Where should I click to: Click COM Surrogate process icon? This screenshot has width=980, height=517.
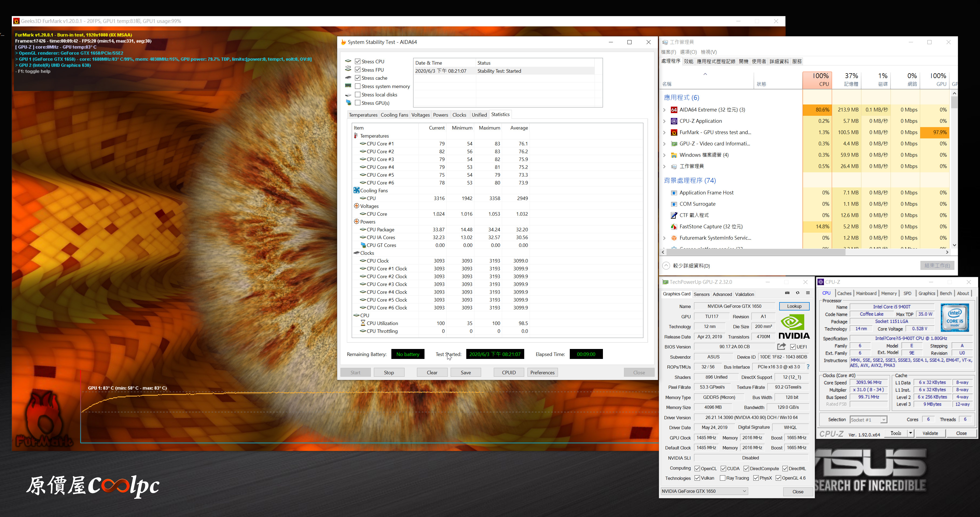[x=674, y=204]
